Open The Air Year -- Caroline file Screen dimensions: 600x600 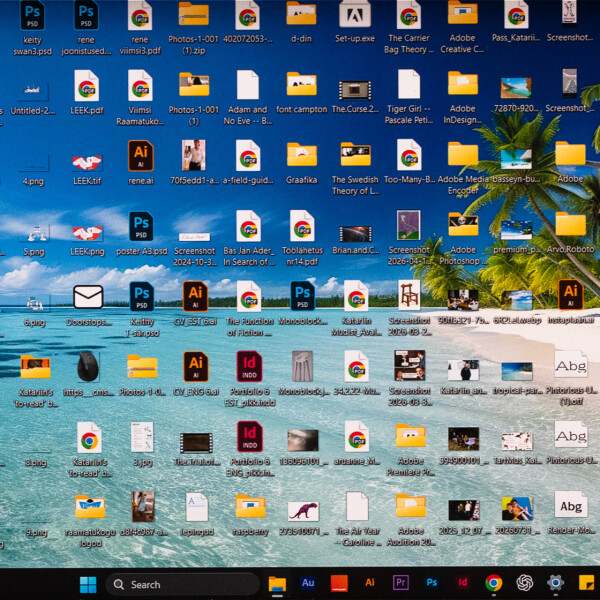[x=357, y=506]
